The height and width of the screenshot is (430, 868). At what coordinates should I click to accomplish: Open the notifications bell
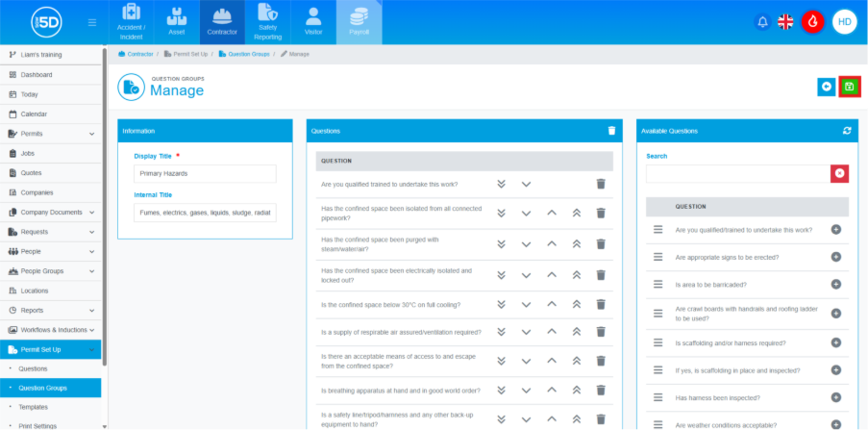762,21
